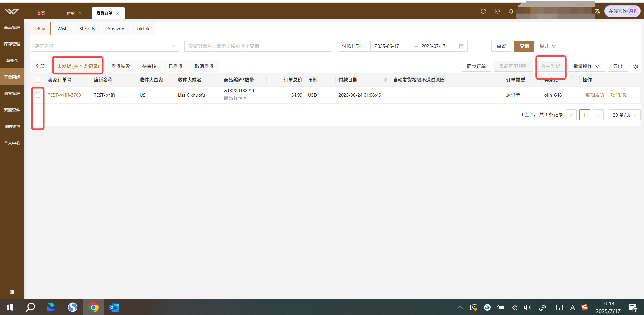Open Chrome in the taskbar
The height and width of the screenshot is (315, 644).
tap(94, 307)
